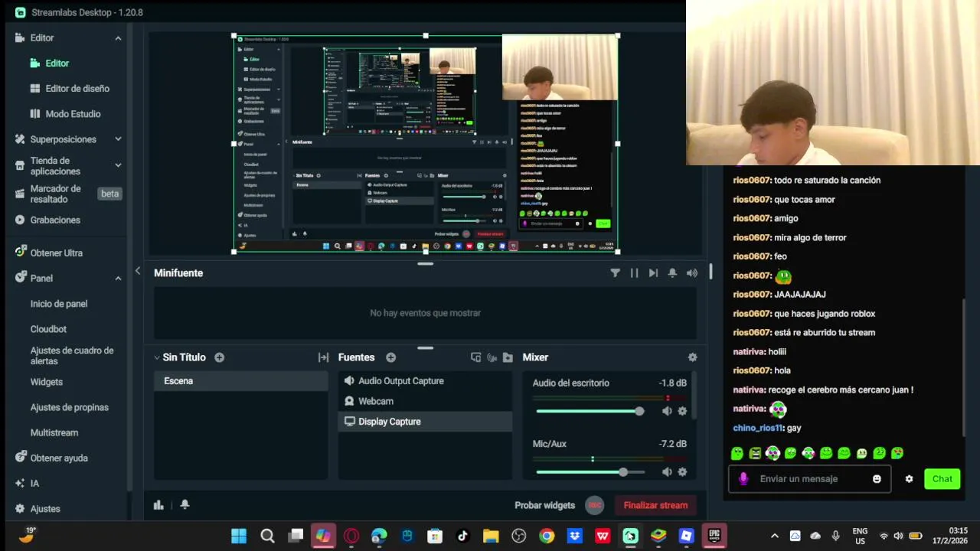980x551 pixels.
Task: Open Ajustes de propinas
Action: point(70,407)
